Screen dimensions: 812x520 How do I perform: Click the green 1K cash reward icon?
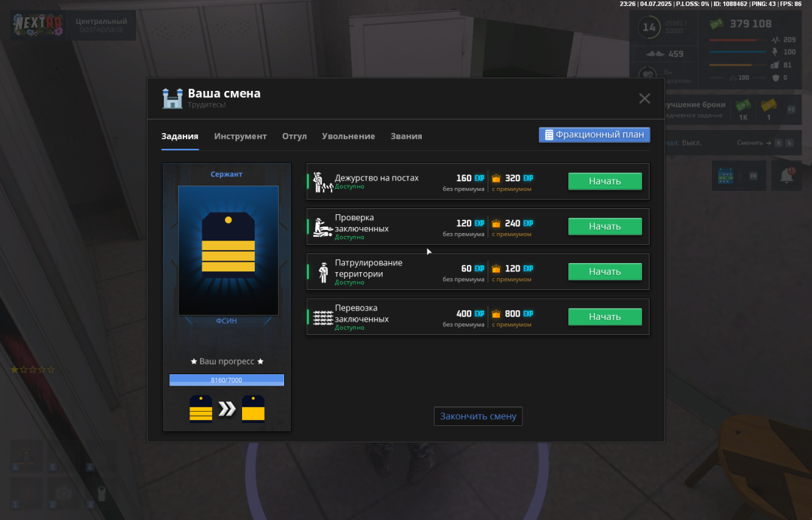point(743,105)
